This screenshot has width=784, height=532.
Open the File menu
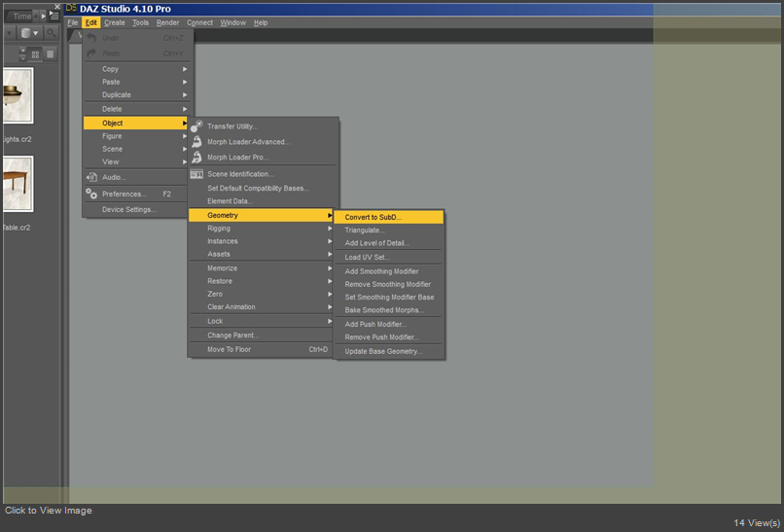pos(73,22)
